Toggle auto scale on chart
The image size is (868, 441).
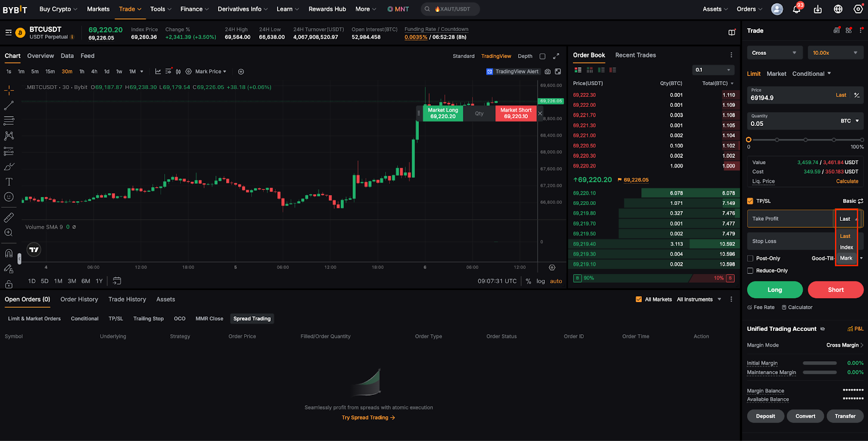(x=556, y=281)
